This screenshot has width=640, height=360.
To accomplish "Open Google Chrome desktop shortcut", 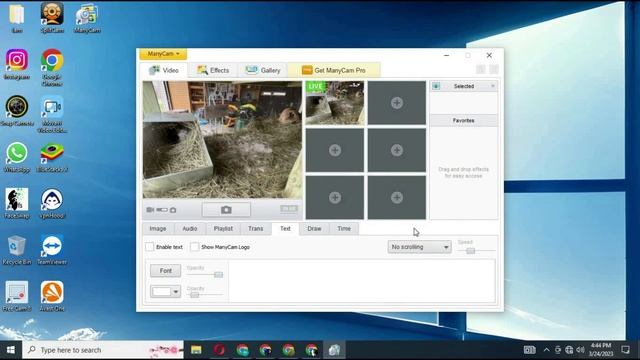I will 52,67.
